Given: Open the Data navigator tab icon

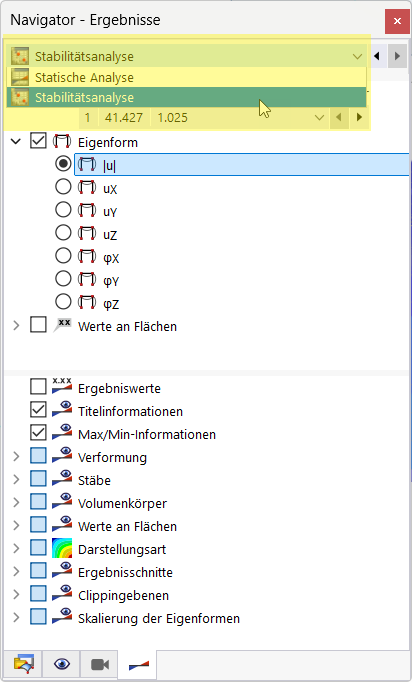Looking at the screenshot, I should pos(23,664).
